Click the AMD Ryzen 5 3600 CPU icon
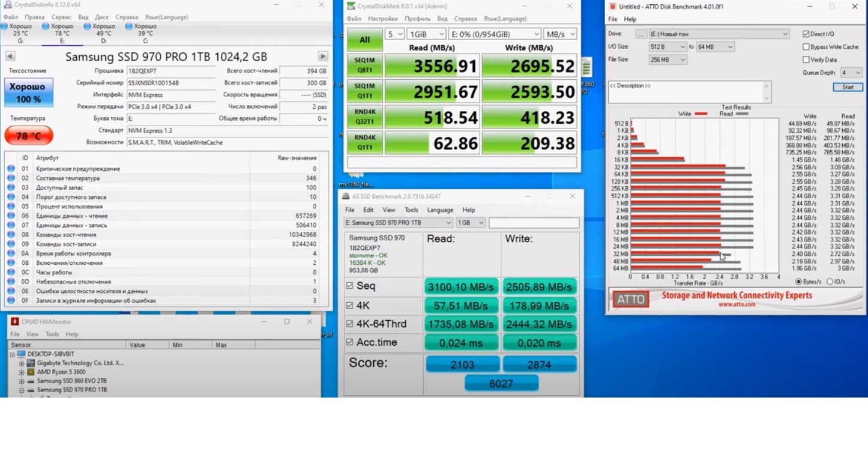The image size is (868, 472). click(x=31, y=372)
